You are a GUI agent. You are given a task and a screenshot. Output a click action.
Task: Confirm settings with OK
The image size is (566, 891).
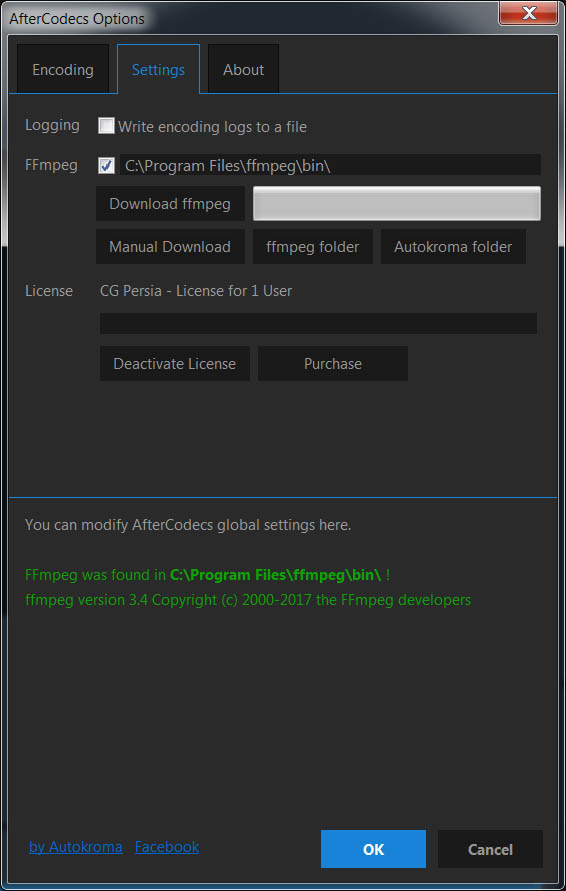click(373, 849)
